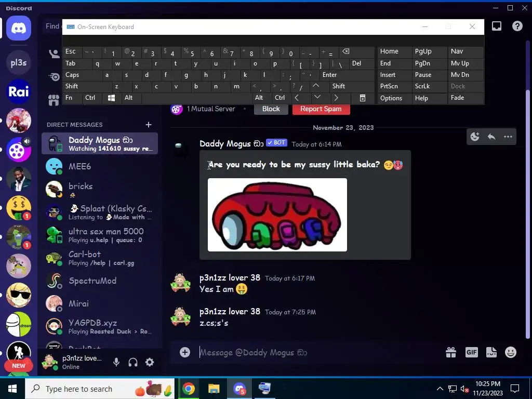Toggle ScrLk key on On-Screen Keyboard
Viewport: 532px width, 399px height.
[430, 86]
